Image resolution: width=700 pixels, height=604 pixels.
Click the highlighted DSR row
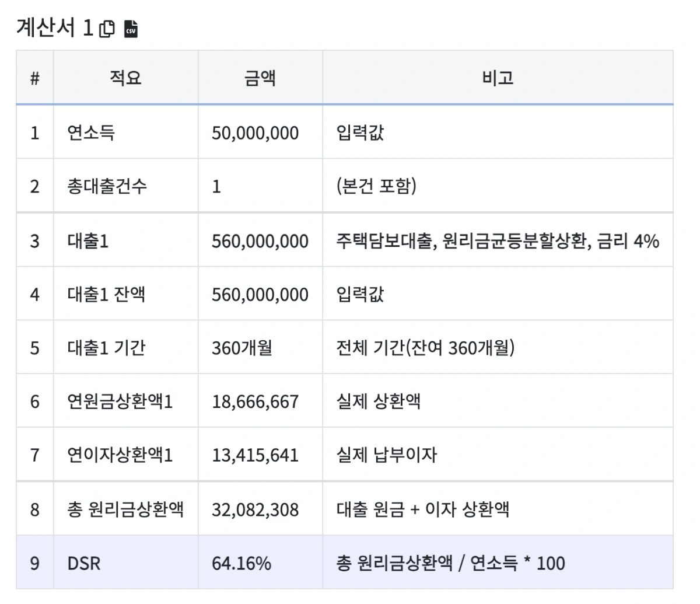click(x=85, y=563)
